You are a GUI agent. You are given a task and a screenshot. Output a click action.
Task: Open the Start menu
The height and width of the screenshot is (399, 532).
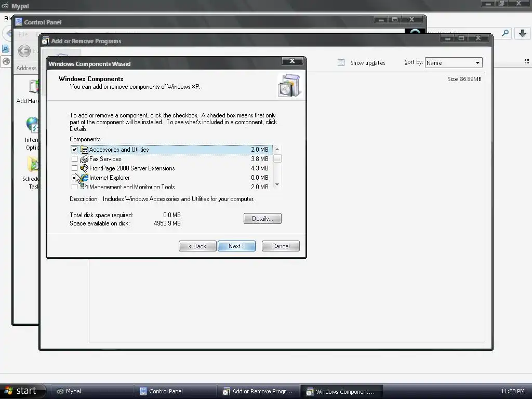coord(22,391)
